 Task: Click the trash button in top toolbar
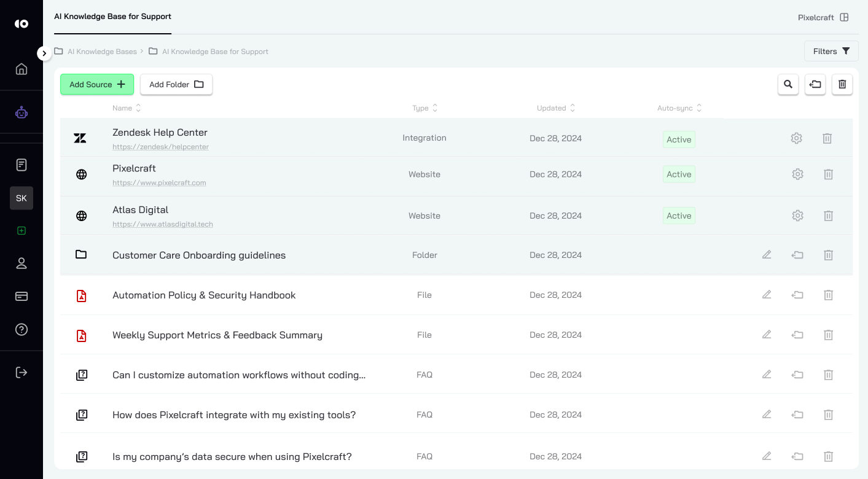[842, 85]
